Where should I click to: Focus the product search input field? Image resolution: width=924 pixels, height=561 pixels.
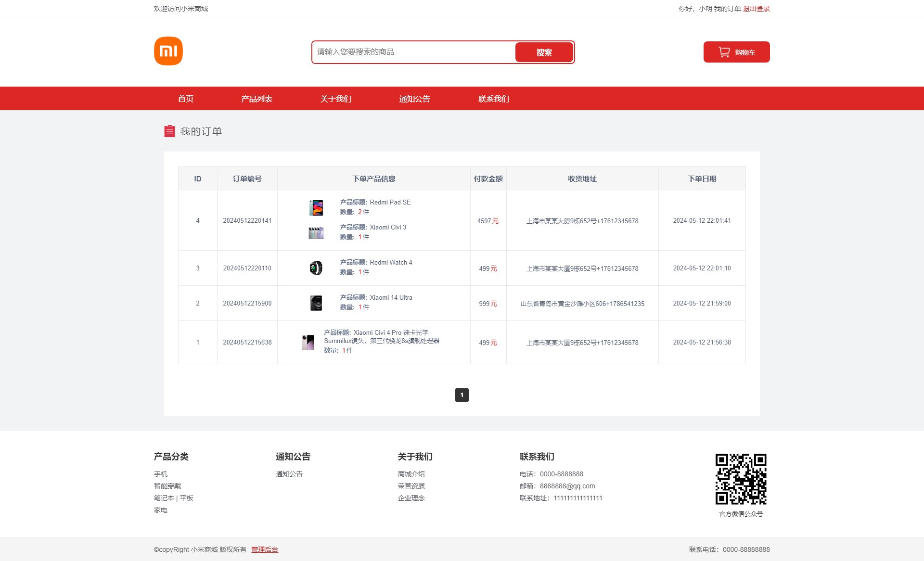[414, 52]
